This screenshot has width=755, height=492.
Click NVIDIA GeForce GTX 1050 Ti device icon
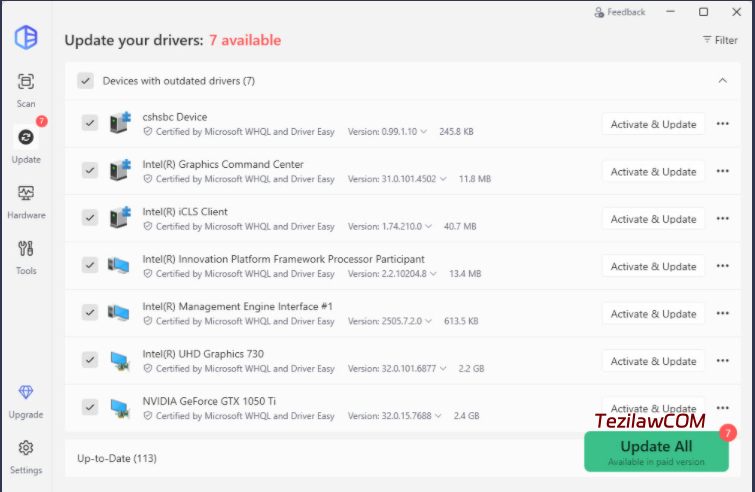pos(120,408)
